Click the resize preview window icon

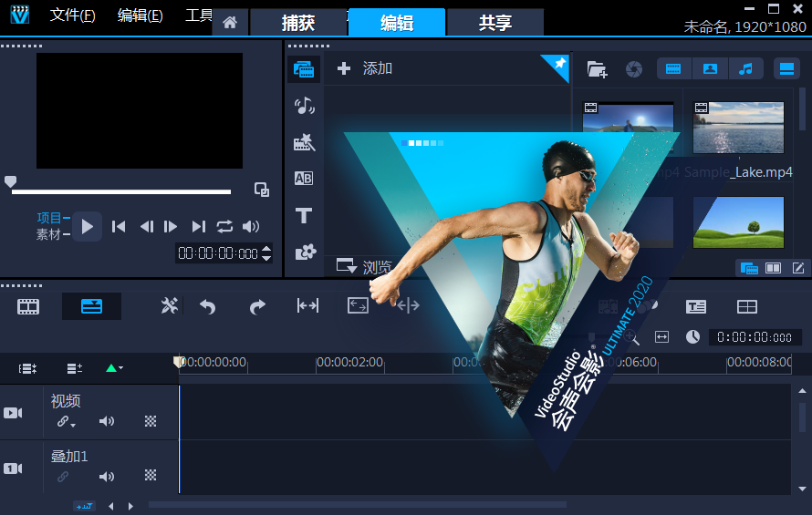point(262,190)
